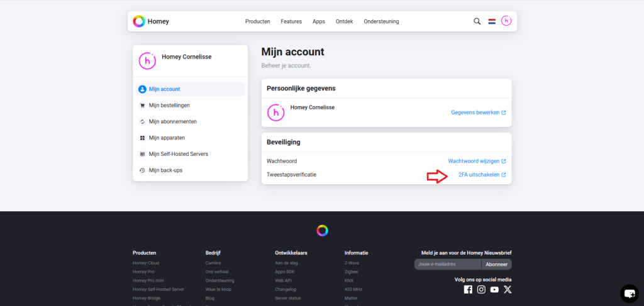Image resolution: width=644 pixels, height=306 pixels.
Task: Open Mijn Self-Hosted Servers
Action: click(x=178, y=154)
